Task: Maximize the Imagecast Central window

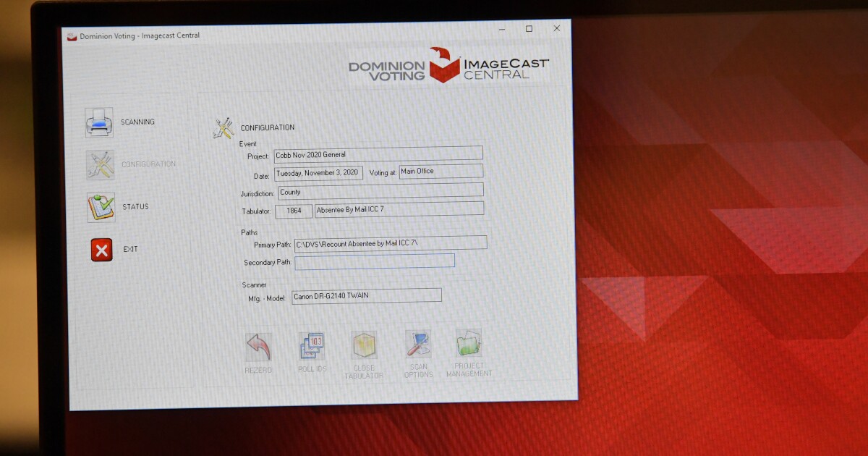Action: pos(529,29)
